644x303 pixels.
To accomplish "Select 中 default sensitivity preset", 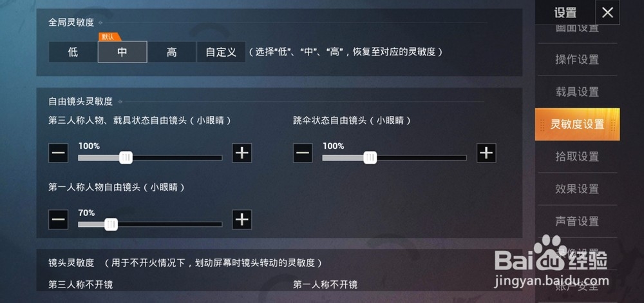I will 122,52.
